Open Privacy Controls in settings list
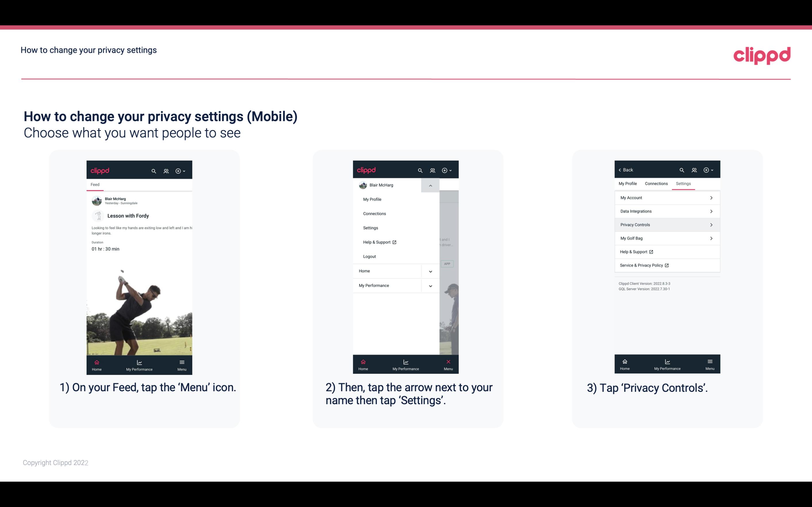 pyautogui.click(x=667, y=224)
